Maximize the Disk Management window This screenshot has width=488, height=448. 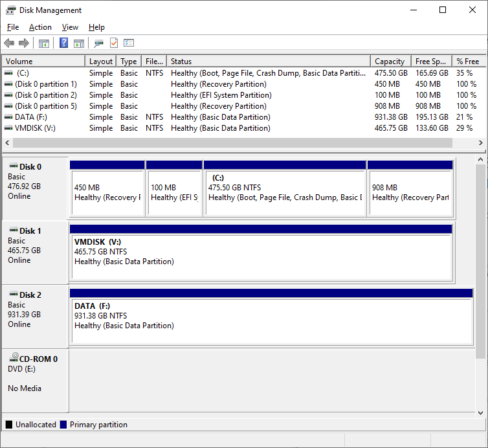(443, 10)
